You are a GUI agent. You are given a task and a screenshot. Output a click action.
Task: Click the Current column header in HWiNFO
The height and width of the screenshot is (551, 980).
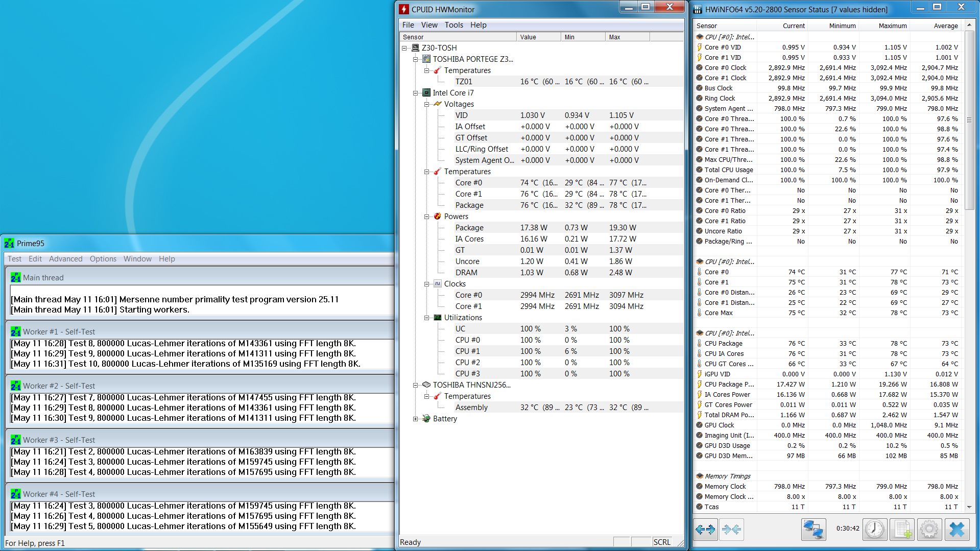(x=783, y=26)
